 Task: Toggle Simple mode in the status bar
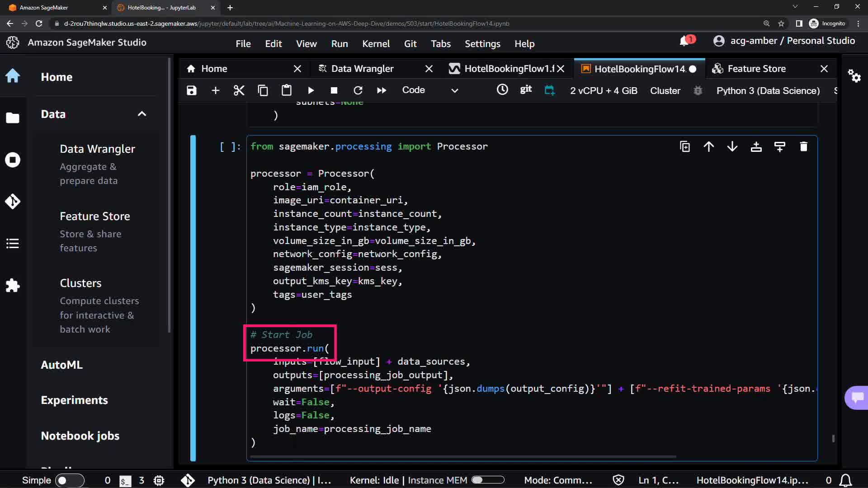click(70, 480)
